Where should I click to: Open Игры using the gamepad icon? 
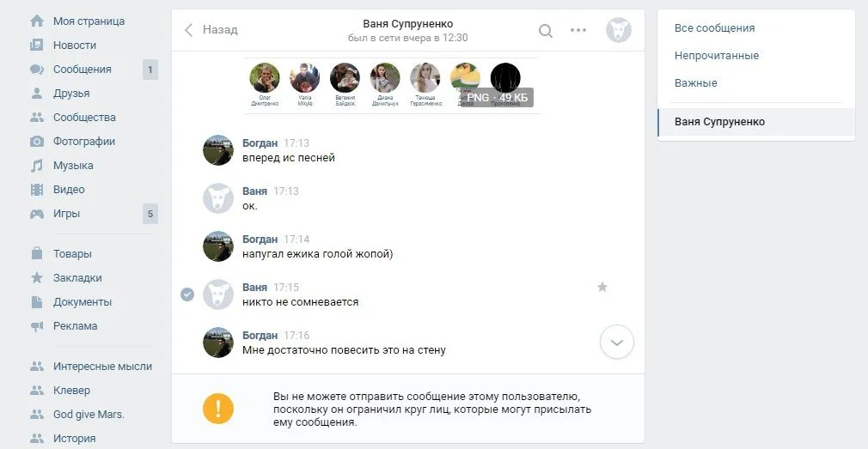click(37, 214)
